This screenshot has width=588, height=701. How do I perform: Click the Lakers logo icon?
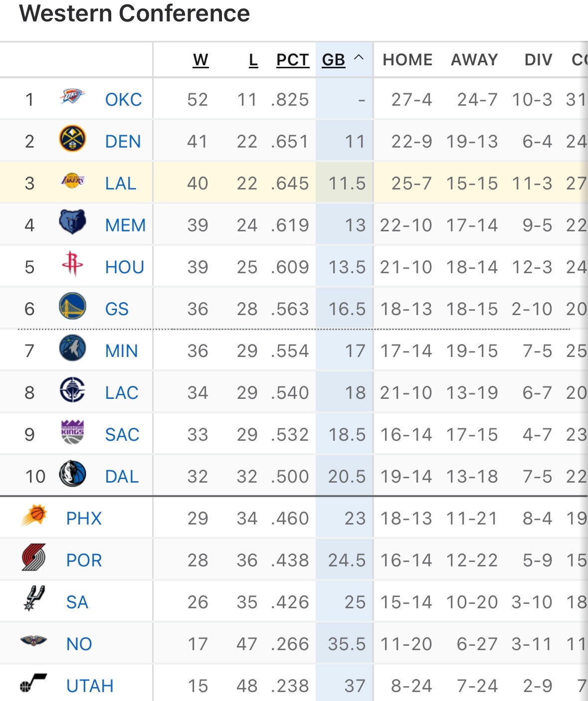[72, 180]
